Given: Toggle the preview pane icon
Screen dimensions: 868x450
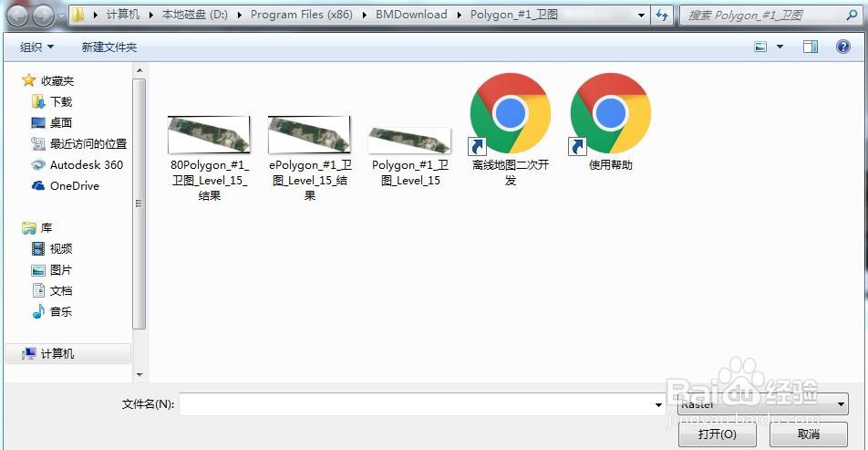Looking at the screenshot, I should pos(811,47).
